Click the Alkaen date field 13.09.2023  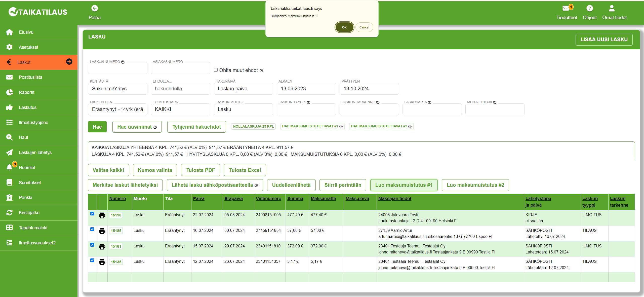pyautogui.click(x=306, y=89)
